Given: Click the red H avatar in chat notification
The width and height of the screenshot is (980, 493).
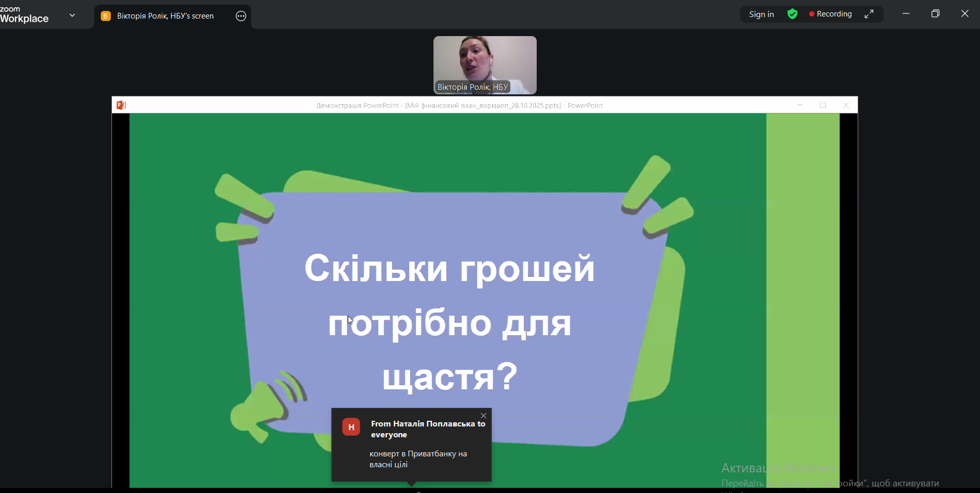Looking at the screenshot, I should (351, 427).
